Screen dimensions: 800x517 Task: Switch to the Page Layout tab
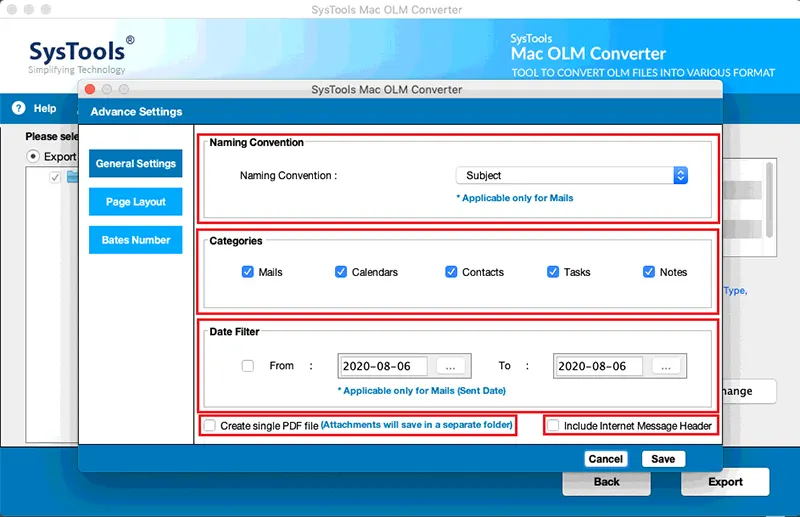tap(136, 202)
